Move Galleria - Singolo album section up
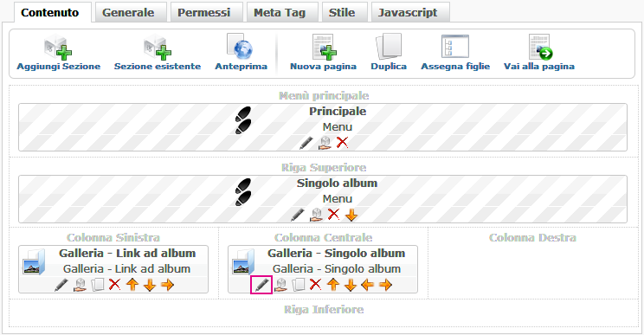Image resolution: width=644 pixels, height=335 pixels. [333, 285]
